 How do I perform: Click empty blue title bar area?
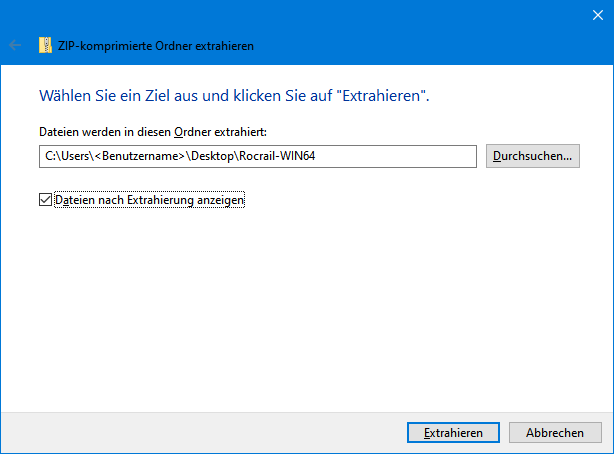point(300,13)
